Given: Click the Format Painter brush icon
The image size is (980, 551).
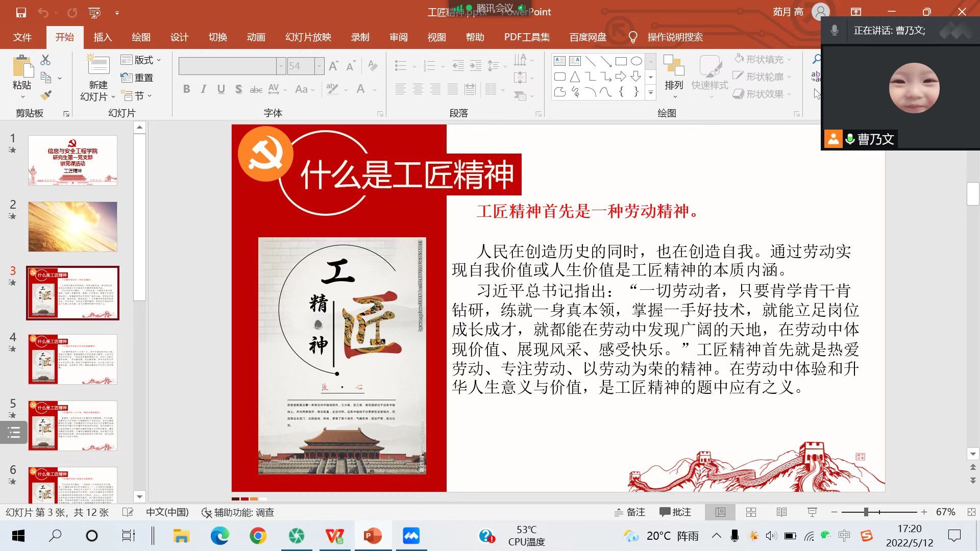Looking at the screenshot, I should point(46,95).
